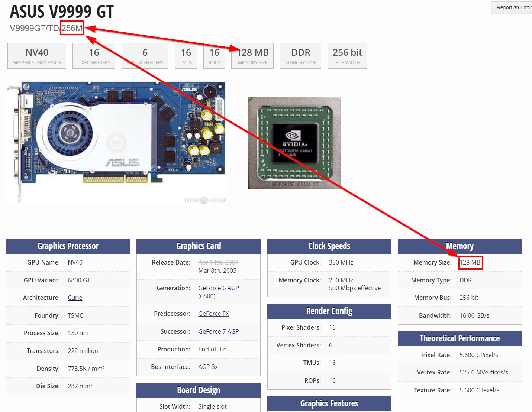Screen dimensions: 532x412
Task: Select the Memory Clock value "250 MHz"
Action: click(341, 280)
